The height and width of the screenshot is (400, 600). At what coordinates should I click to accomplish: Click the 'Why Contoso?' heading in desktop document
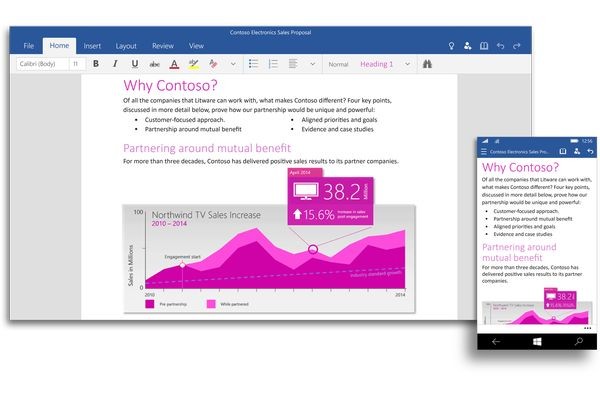click(x=170, y=85)
